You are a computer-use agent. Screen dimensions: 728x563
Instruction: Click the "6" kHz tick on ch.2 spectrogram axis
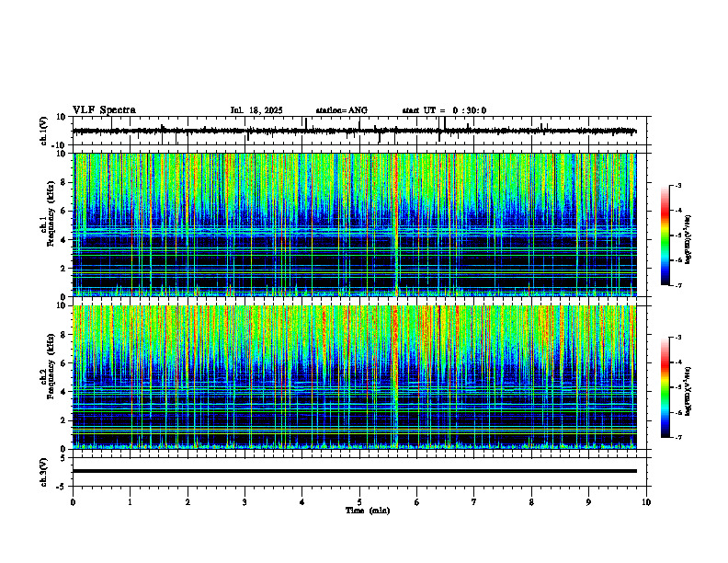(63, 363)
